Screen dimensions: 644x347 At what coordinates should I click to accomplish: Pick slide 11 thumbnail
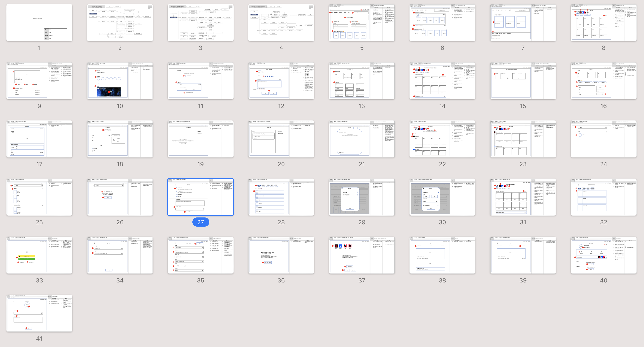point(200,81)
